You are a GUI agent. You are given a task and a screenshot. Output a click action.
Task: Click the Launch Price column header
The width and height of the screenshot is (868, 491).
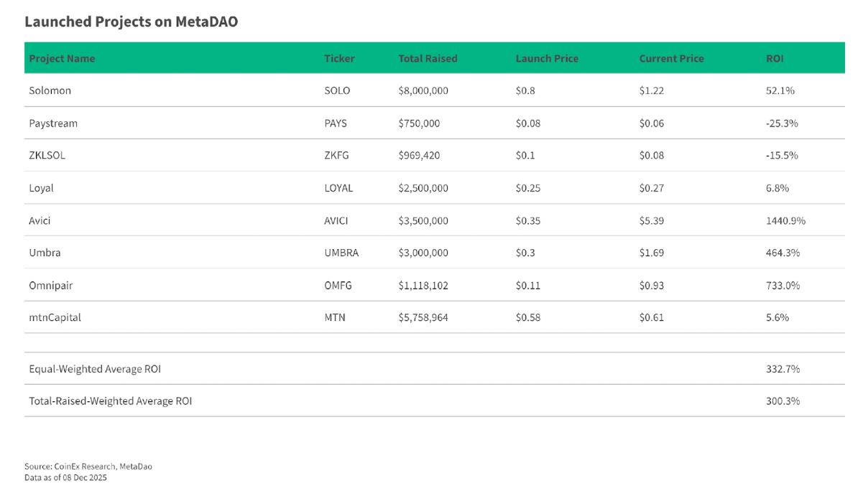(547, 58)
